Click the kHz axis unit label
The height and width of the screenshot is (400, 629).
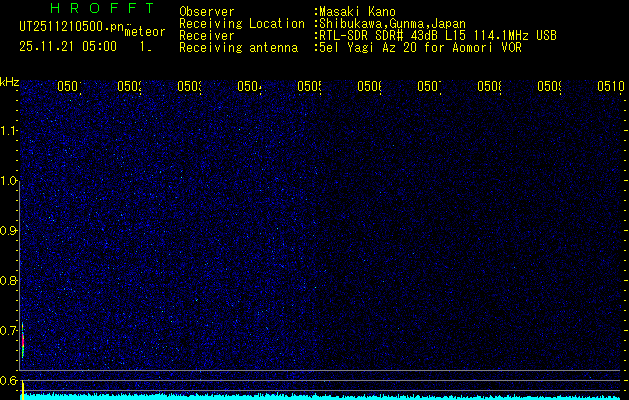point(9,82)
